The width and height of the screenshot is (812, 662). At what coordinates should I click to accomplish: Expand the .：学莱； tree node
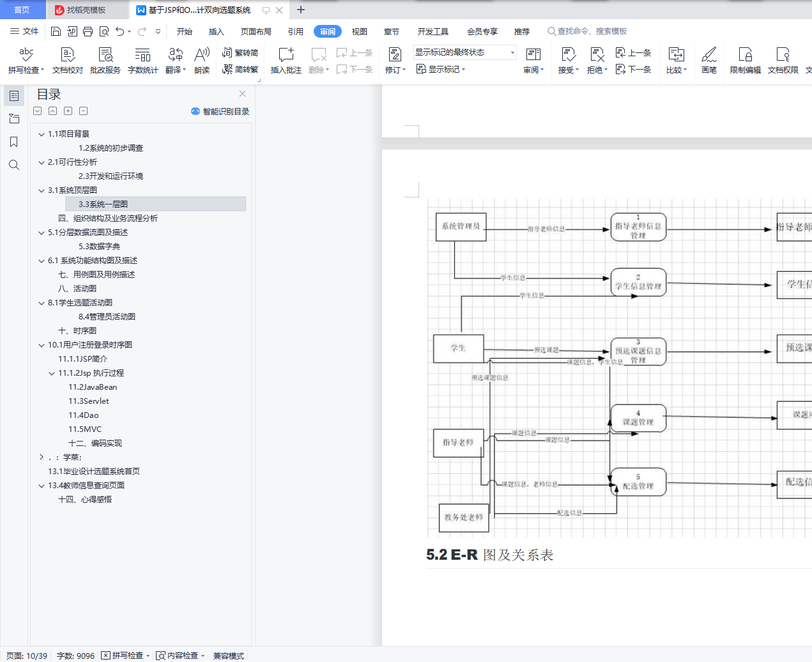(42, 458)
